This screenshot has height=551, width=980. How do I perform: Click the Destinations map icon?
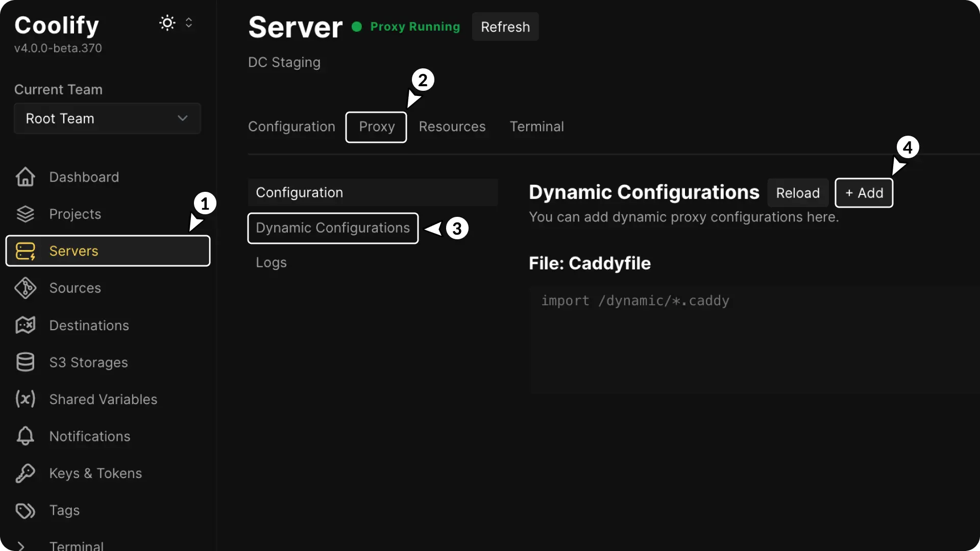[x=25, y=325]
